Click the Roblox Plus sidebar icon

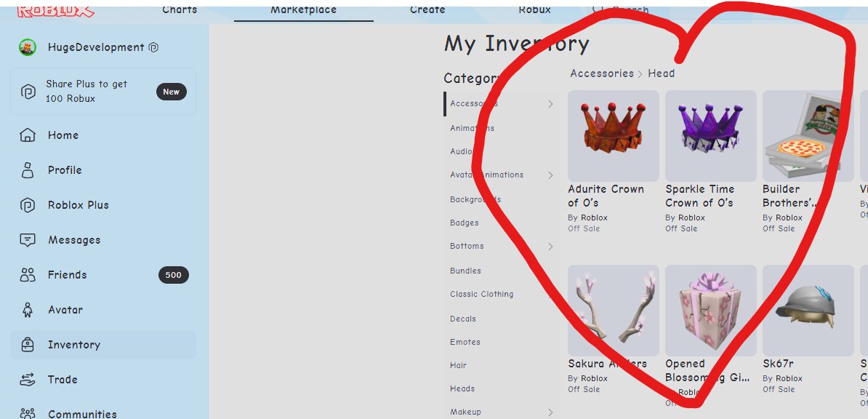(x=27, y=205)
